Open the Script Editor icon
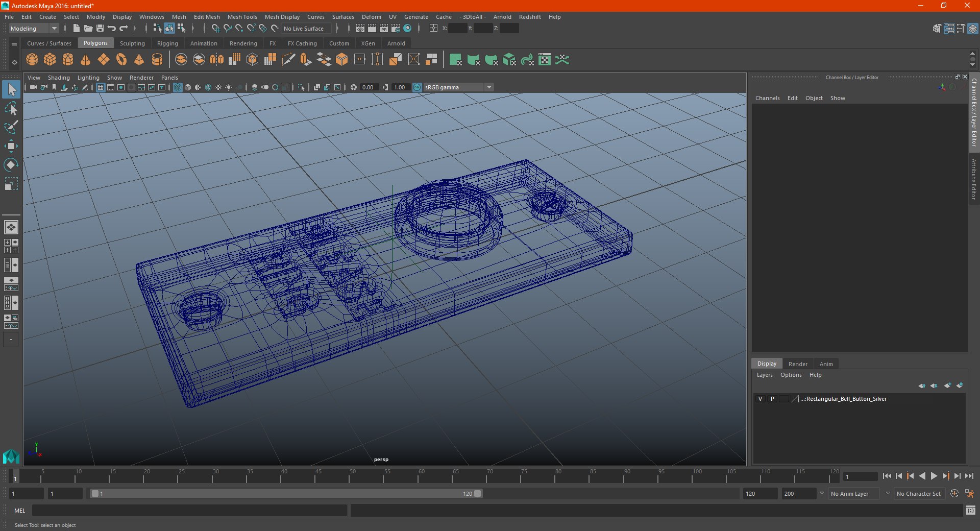Image resolution: width=980 pixels, height=531 pixels. 971,510
